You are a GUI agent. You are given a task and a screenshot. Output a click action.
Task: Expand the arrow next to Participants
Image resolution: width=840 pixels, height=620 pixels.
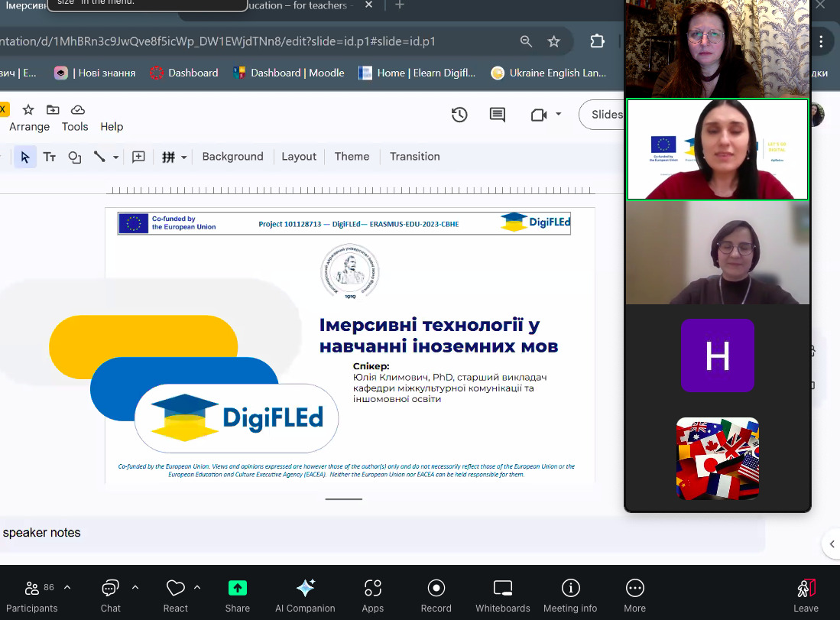67,587
